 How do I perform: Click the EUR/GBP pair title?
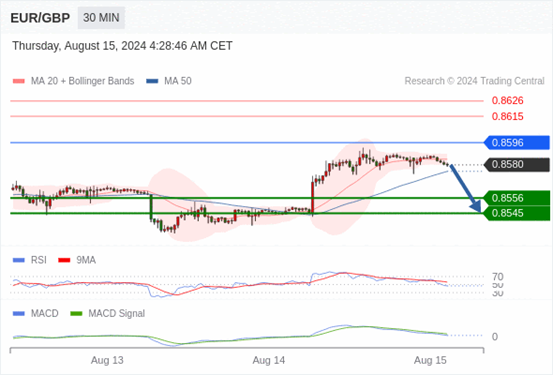coord(40,18)
